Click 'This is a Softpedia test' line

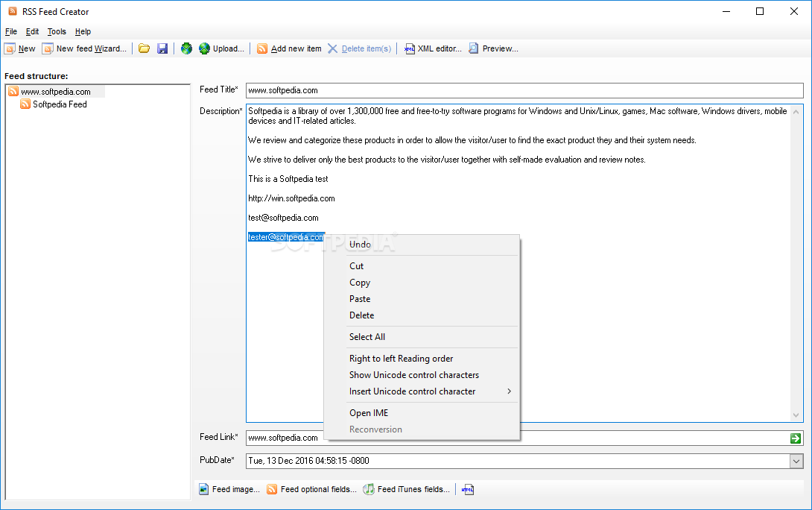pos(288,180)
